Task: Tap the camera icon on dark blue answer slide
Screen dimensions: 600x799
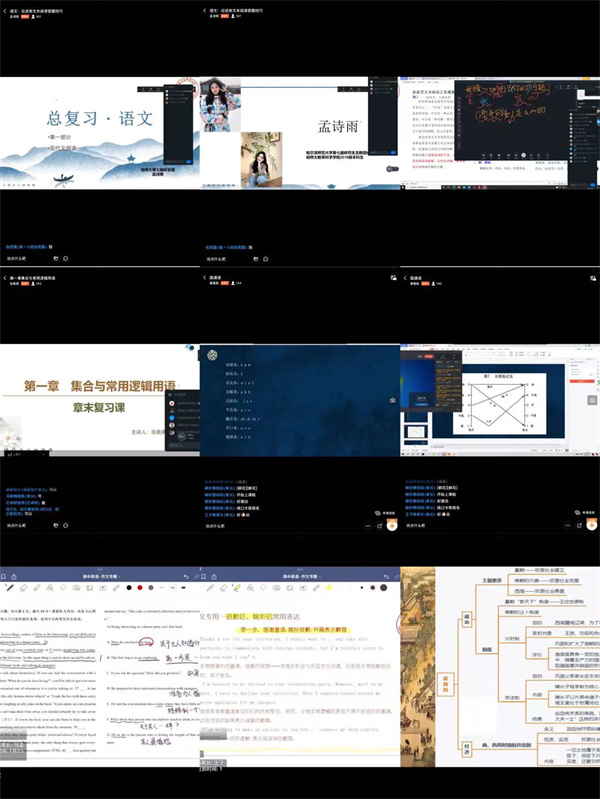Action: click(391, 400)
